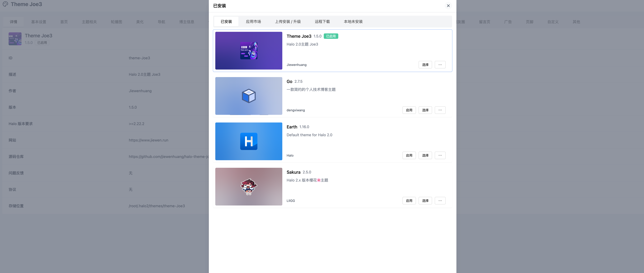Image resolution: width=644 pixels, height=273 pixels.
Task: Open the 主题相关 settings tab
Action: pyautogui.click(x=89, y=22)
